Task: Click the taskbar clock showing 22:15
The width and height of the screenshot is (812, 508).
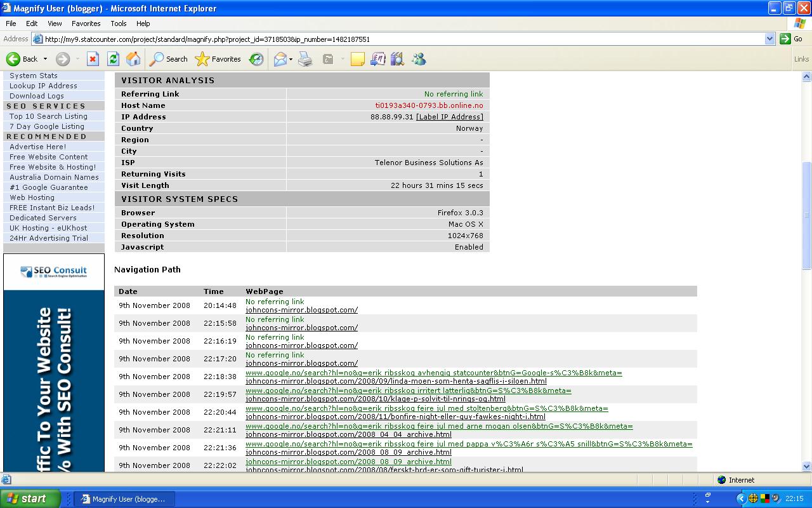Action: pos(794,498)
